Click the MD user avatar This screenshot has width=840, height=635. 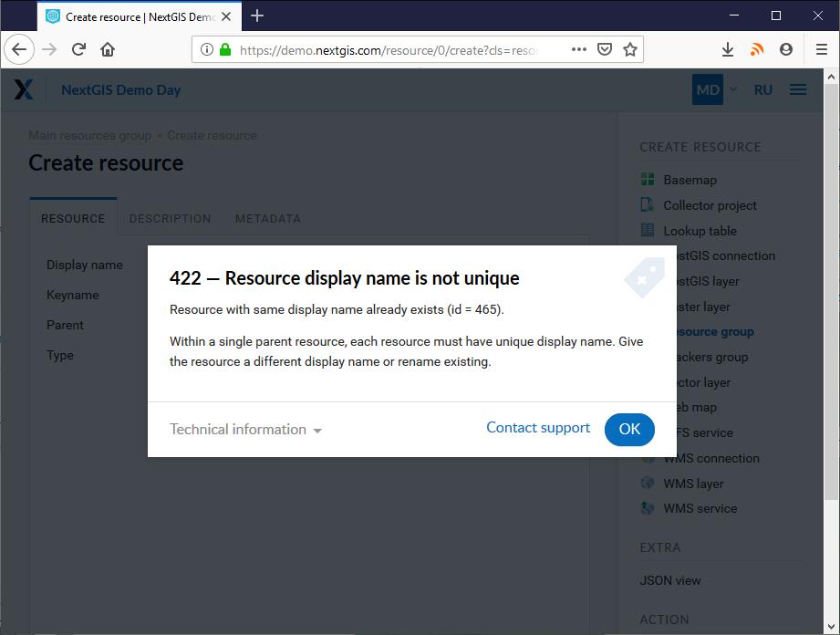click(x=708, y=89)
